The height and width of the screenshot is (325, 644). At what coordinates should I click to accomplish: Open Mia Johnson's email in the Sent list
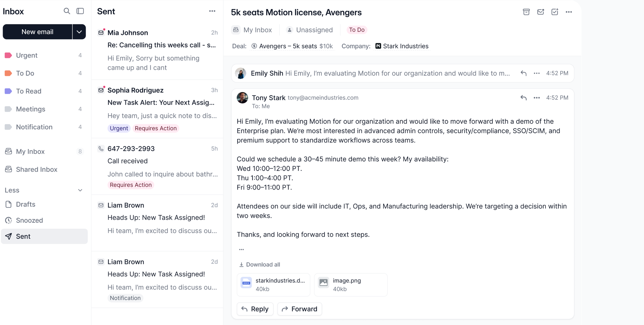pos(157,50)
